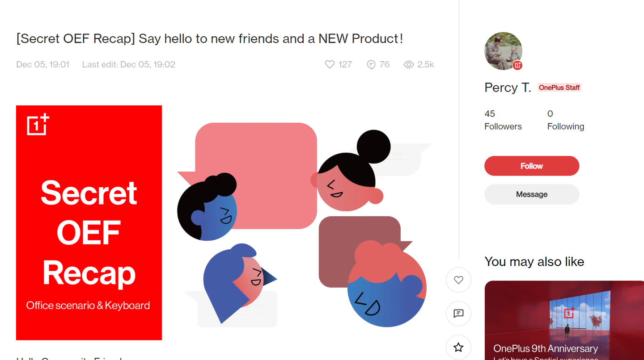Follow Percy T.
Image resolution: width=644 pixels, height=360 pixels.
pos(532,166)
